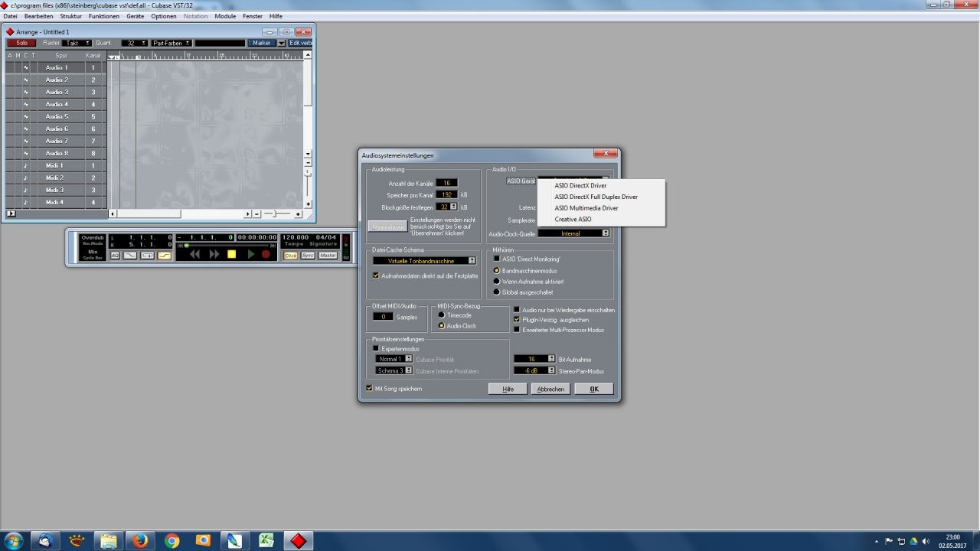Launch Firefox from the taskbar
This screenshot has height=551, width=980.
[139, 540]
